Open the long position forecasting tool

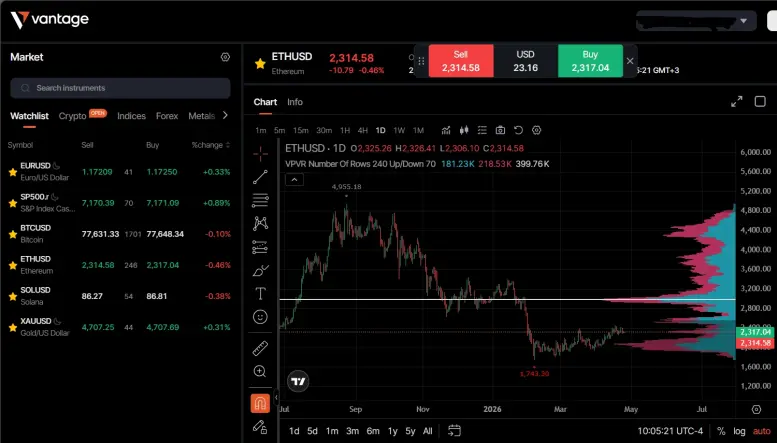point(260,247)
